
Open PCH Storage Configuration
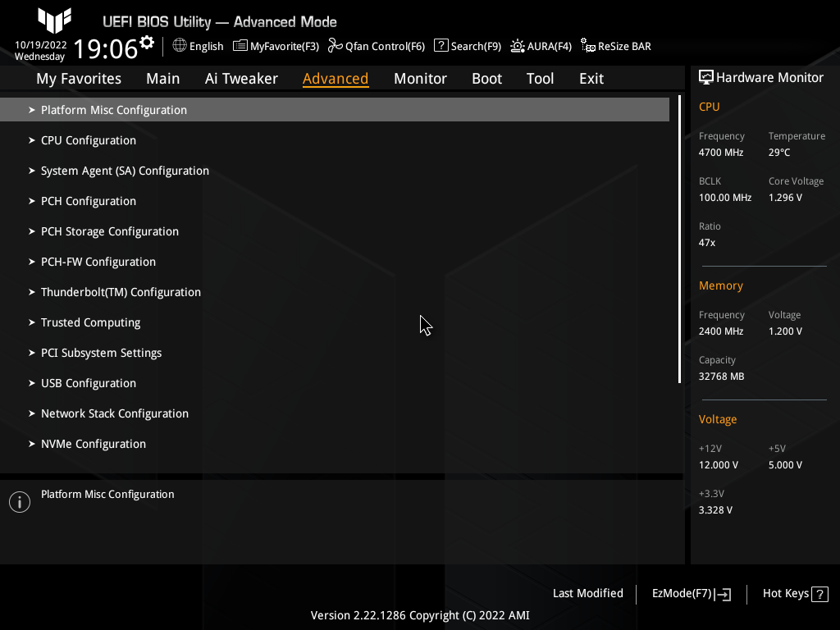109,231
